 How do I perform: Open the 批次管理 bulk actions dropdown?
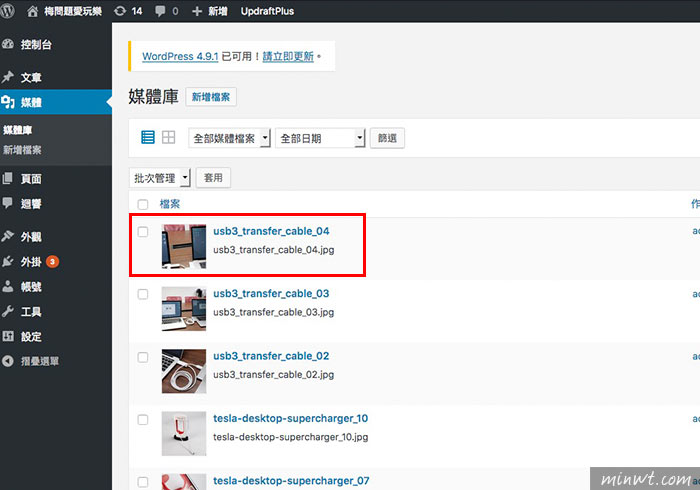pyautogui.click(x=160, y=178)
